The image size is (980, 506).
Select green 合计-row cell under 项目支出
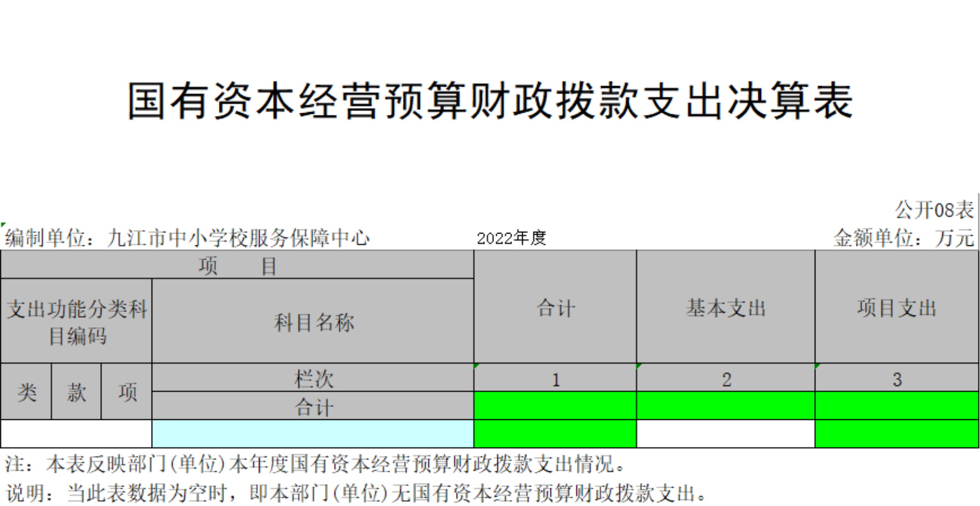pyautogui.click(x=896, y=406)
